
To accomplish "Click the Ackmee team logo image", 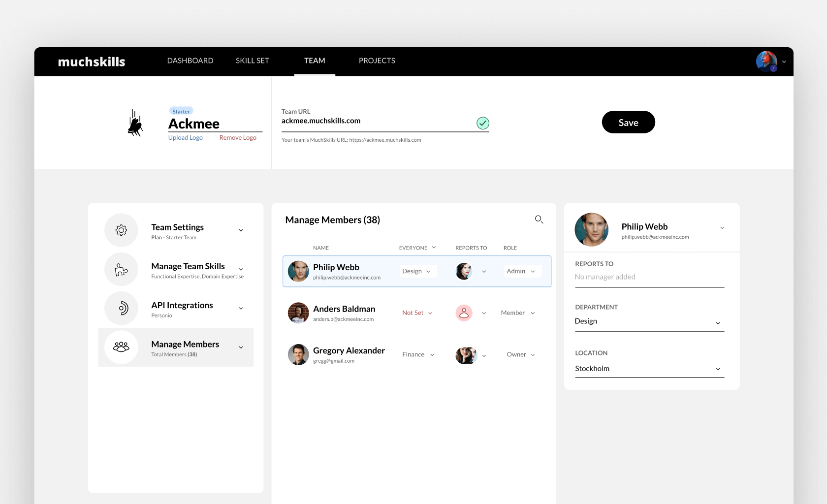I will (135, 123).
